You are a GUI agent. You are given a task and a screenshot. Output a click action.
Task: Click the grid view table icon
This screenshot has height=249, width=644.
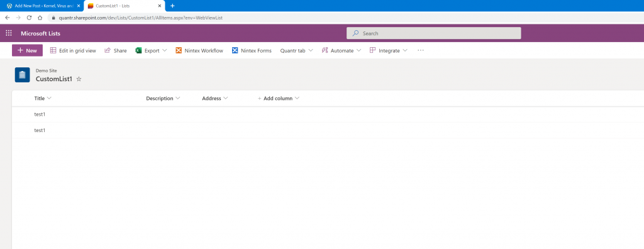click(53, 50)
